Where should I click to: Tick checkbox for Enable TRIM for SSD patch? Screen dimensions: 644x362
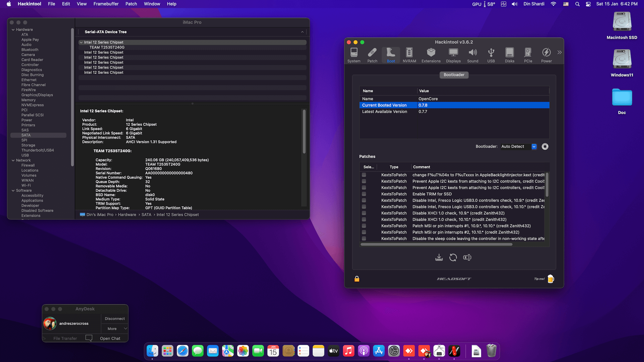click(x=364, y=194)
